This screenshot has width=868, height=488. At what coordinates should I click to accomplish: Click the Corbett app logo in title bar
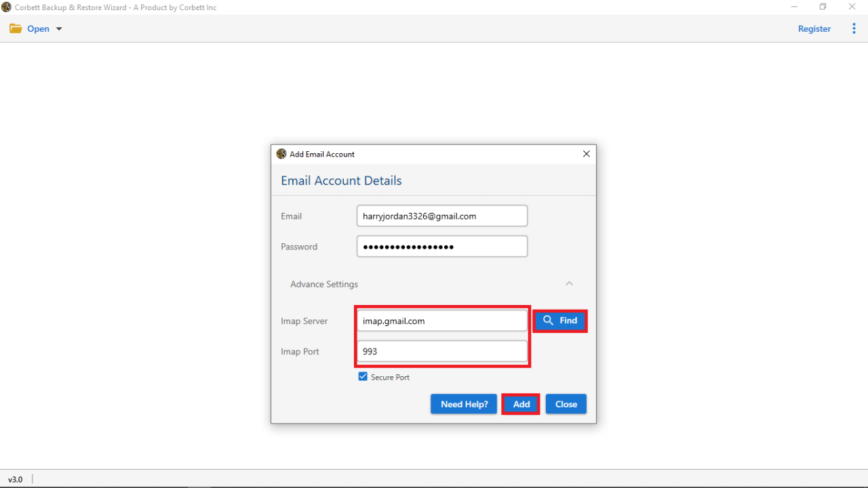[x=6, y=7]
